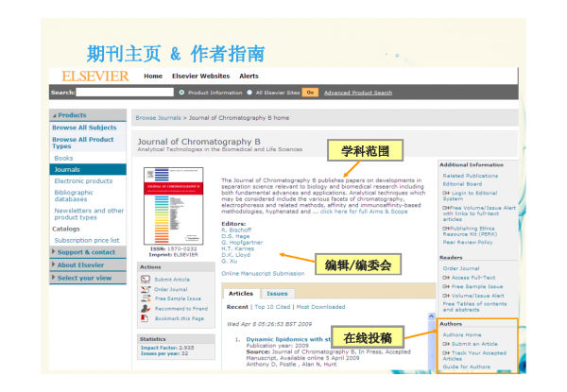Click the full Aims & Scope link
Viewport: 567px width, 392px height.
point(364,212)
